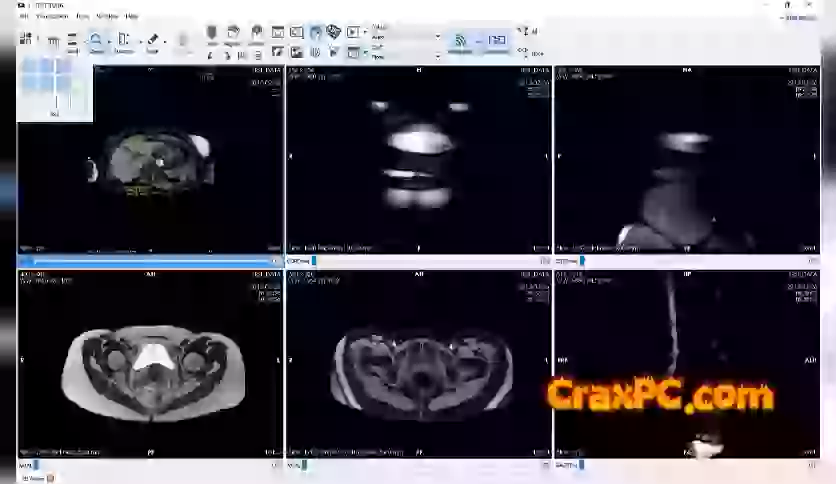The height and width of the screenshot is (484, 836).
Task: Toggle the green signal synchronization button
Action: click(x=461, y=41)
